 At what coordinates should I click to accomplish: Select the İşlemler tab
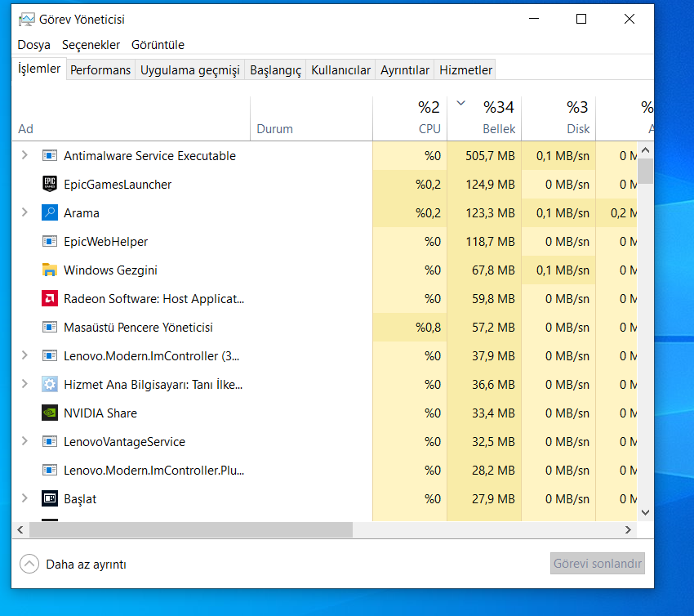[39, 69]
